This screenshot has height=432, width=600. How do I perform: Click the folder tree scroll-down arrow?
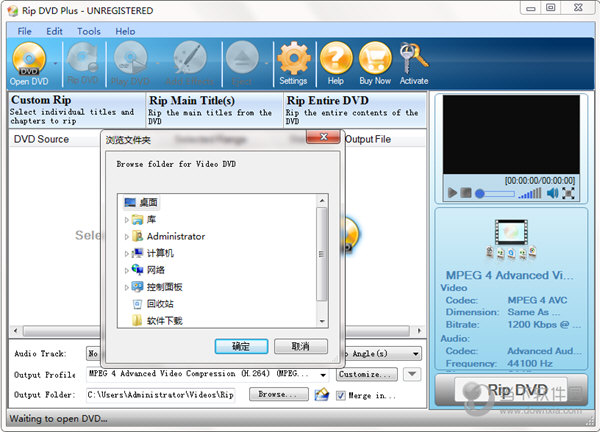[x=322, y=321]
